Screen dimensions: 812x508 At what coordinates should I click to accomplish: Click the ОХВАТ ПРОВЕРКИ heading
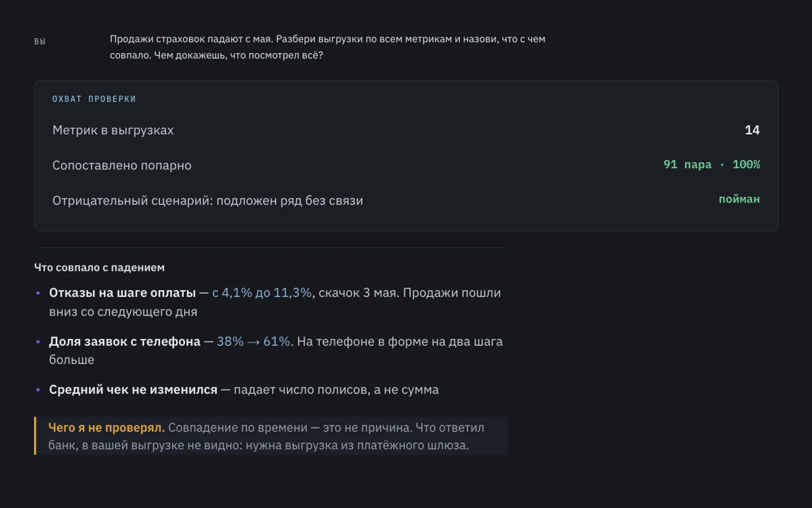coord(94,99)
